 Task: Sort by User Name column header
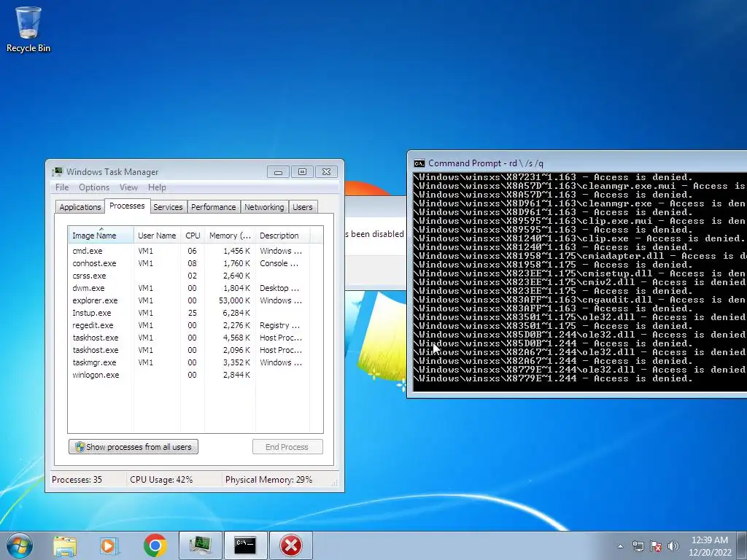point(157,236)
